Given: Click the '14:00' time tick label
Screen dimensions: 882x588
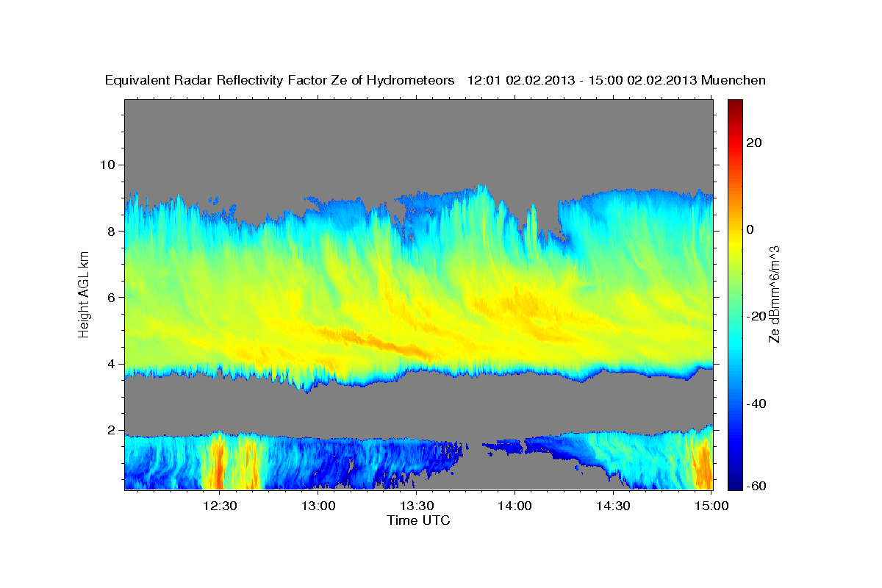Looking at the screenshot, I should [514, 506].
